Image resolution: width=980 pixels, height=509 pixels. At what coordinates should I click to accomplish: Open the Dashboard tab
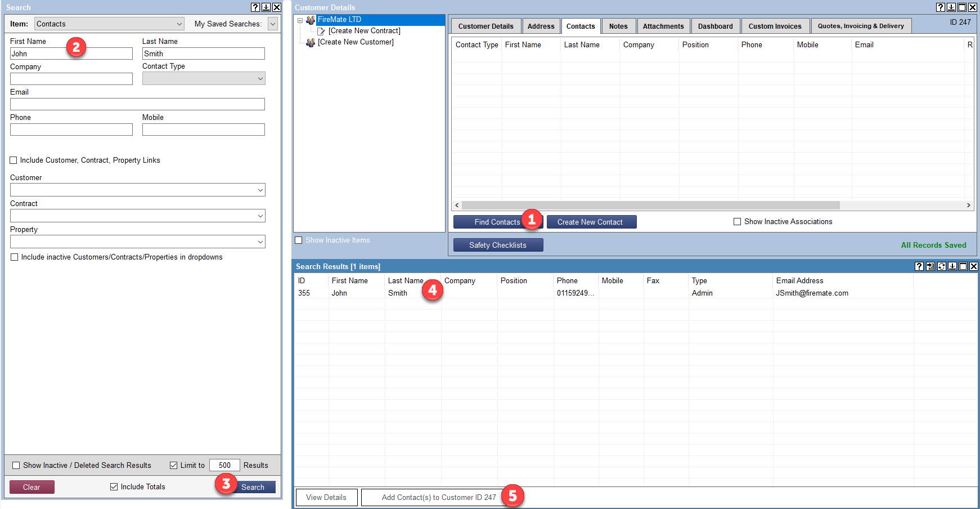point(715,25)
